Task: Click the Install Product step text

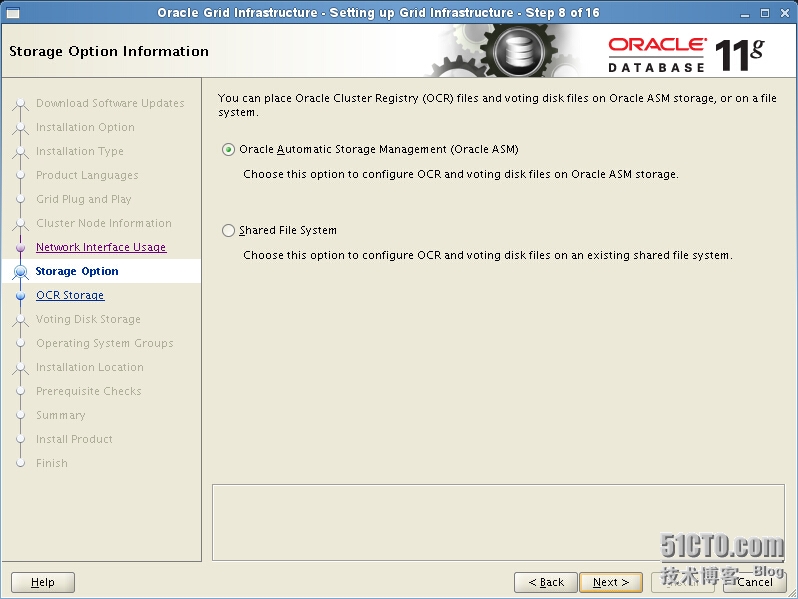Action: click(x=74, y=439)
